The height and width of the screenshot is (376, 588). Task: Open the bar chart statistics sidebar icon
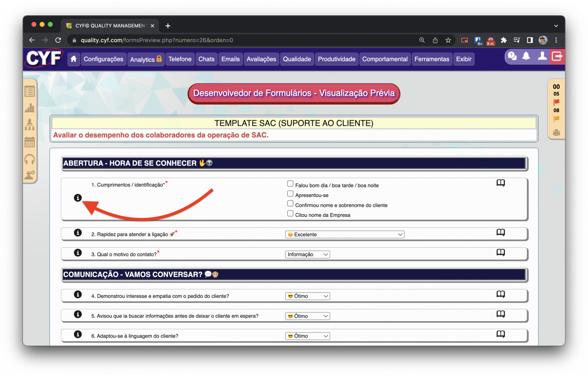30,108
